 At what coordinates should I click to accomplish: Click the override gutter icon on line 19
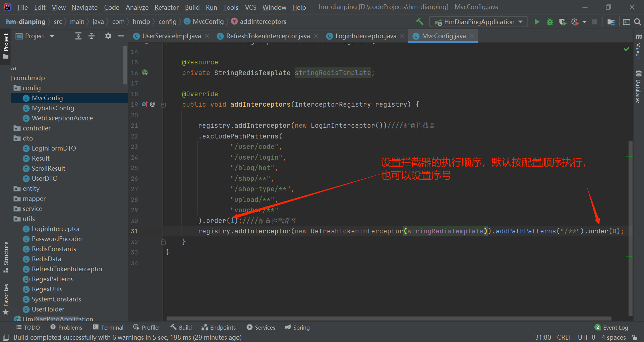click(144, 104)
